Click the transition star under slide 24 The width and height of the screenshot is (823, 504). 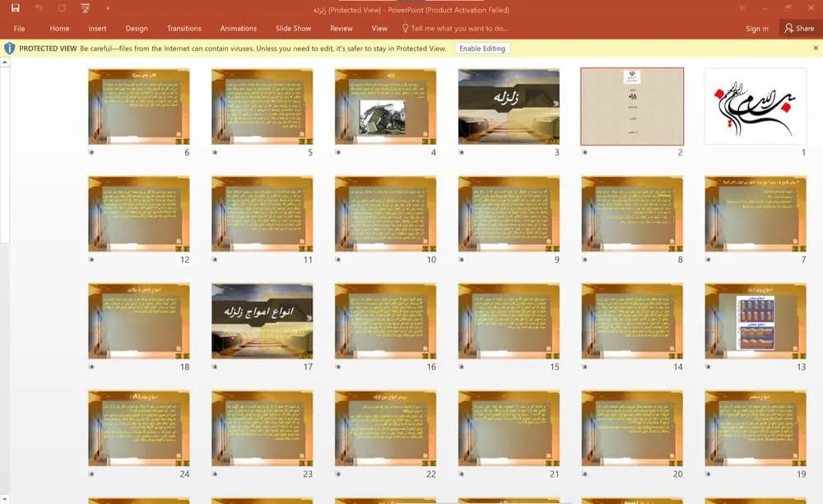click(91, 474)
